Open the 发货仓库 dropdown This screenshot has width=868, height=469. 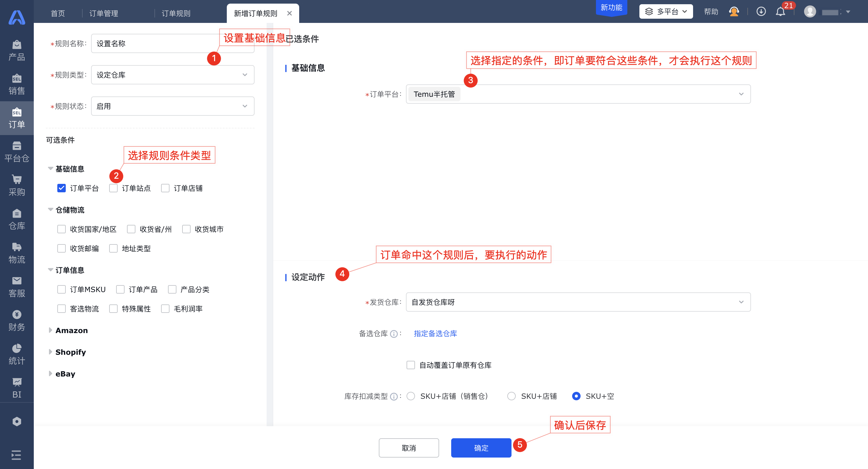point(578,302)
